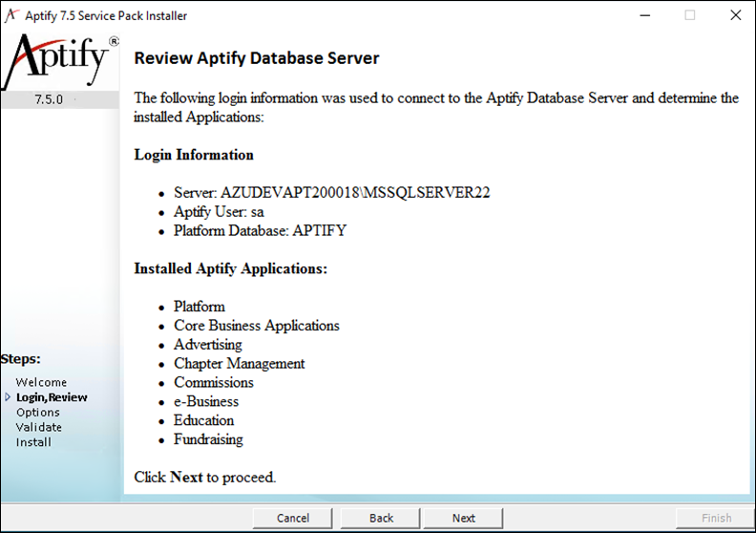Click the Advertising list item
Viewport: 756px width, 533px height.
208,345
